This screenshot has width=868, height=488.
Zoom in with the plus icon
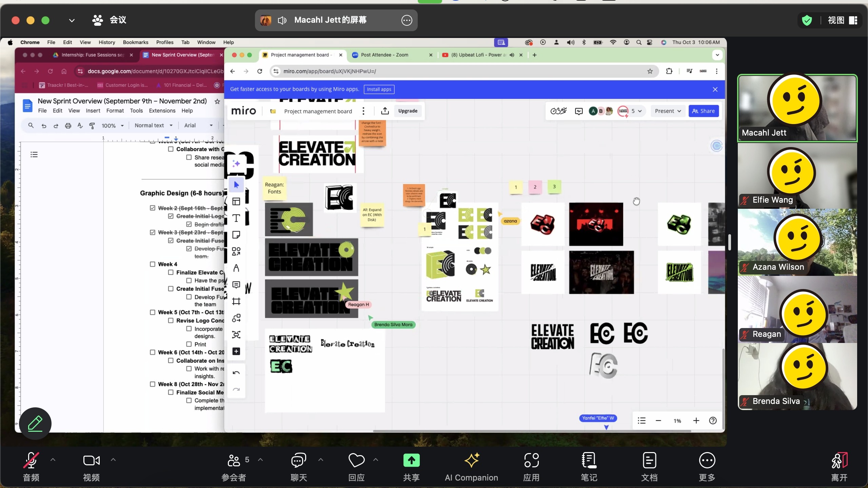696,421
